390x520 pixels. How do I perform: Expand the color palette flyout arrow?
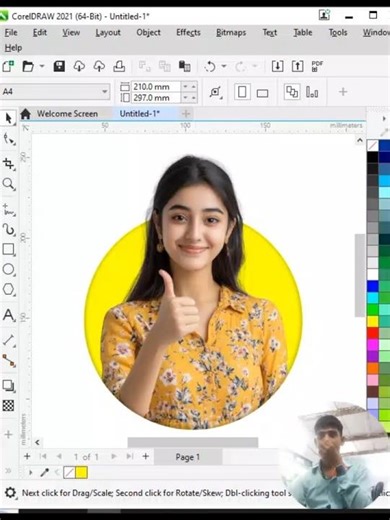(x=384, y=118)
